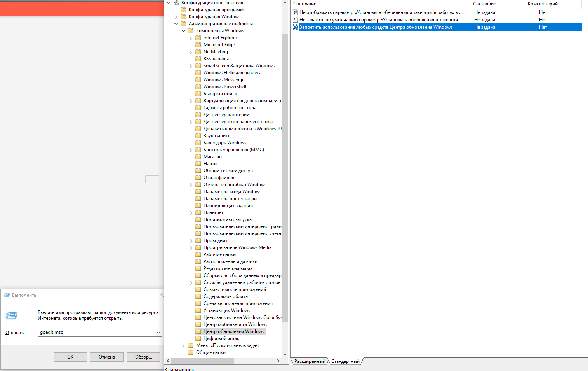Select 'Цифровой ящик' in the tree
588x371 pixels.
click(x=221, y=338)
